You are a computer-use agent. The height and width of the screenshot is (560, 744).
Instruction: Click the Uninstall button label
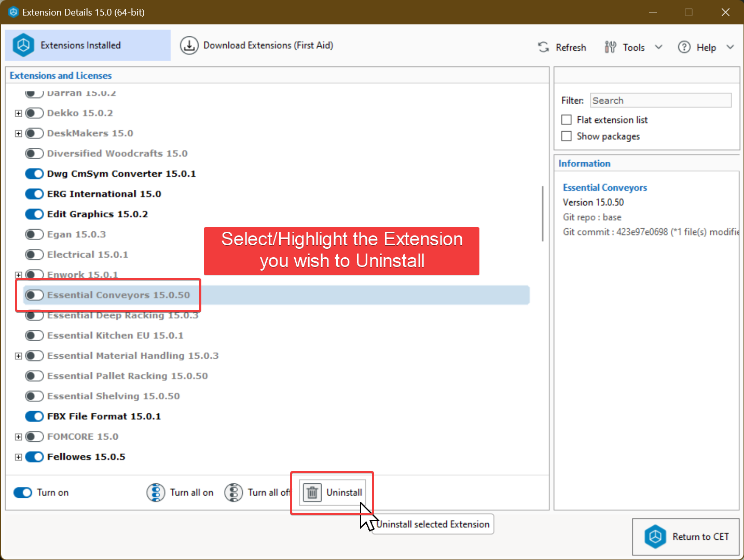[x=344, y=493]
